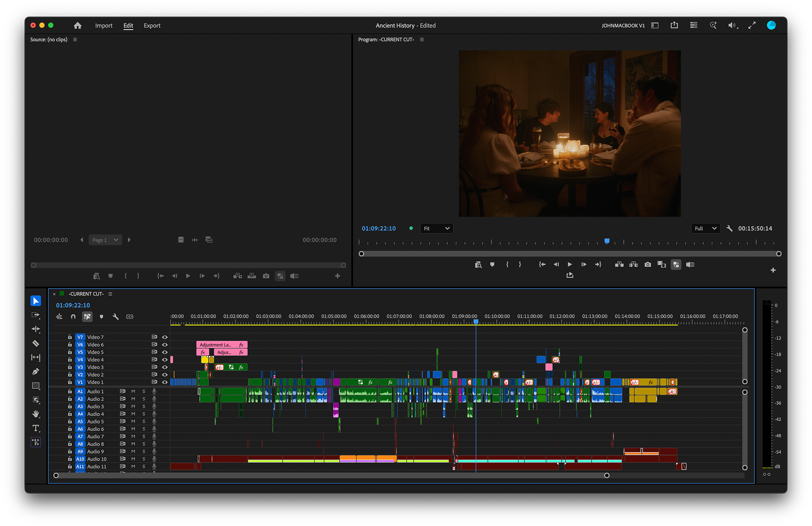The height and width of the screenshot is (526, 812).
Task: Step forward one frame in Program monitor
Action: tap(584, 264)
